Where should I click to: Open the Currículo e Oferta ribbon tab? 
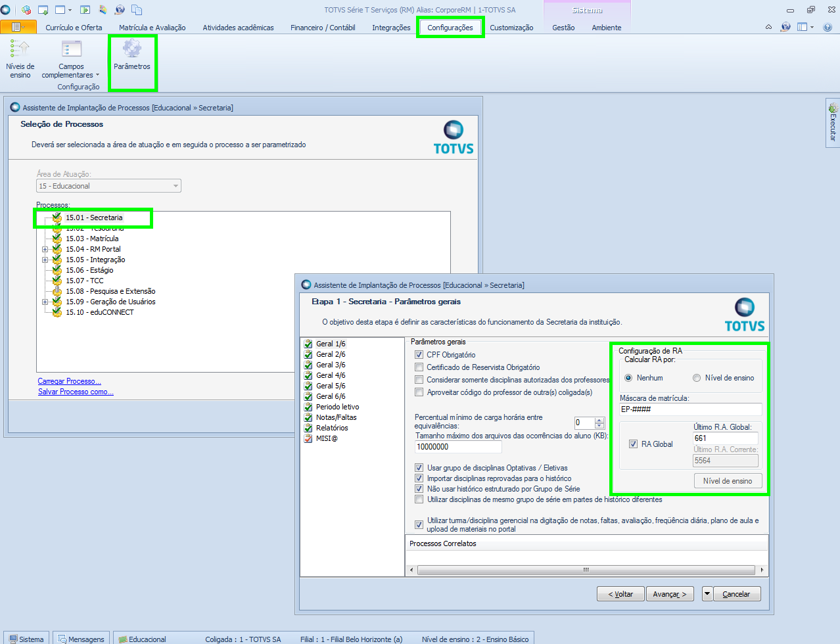[74, 28]
